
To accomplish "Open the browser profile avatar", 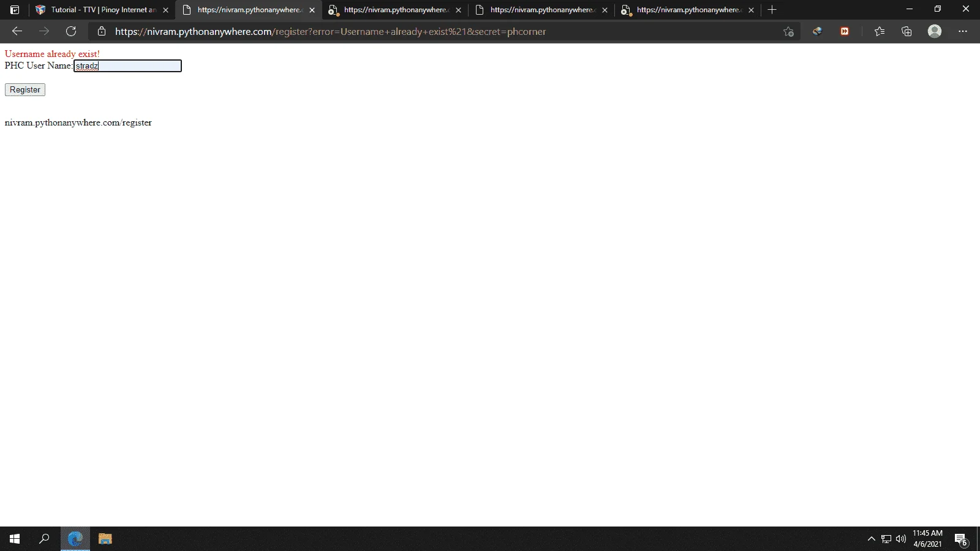I will [934, 31].
